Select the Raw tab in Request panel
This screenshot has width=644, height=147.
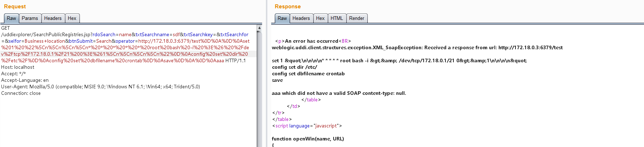[12, 18]
